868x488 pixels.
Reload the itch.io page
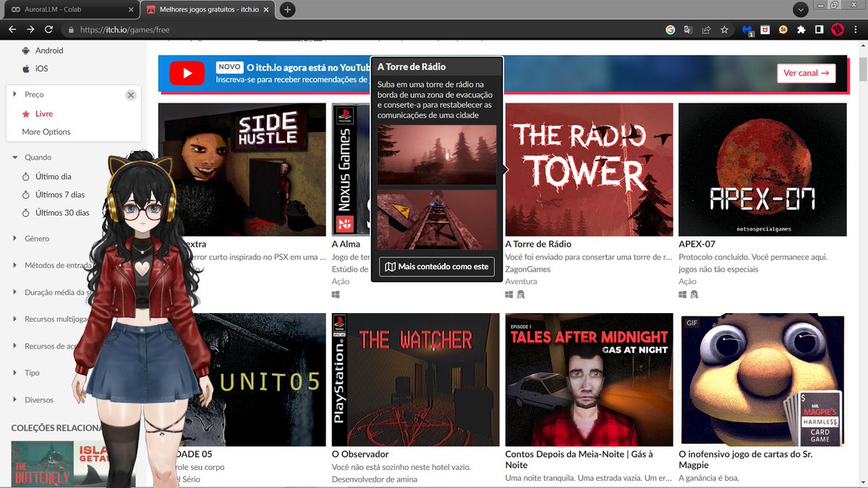48,30
